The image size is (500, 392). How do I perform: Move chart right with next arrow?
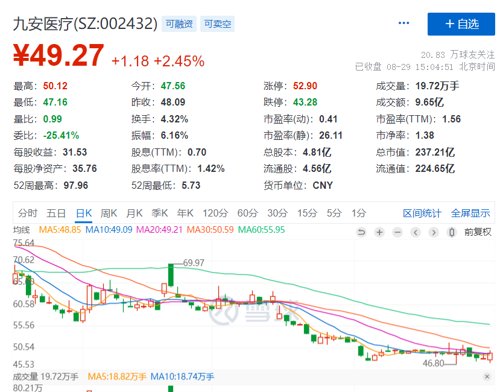pos(433,232)
